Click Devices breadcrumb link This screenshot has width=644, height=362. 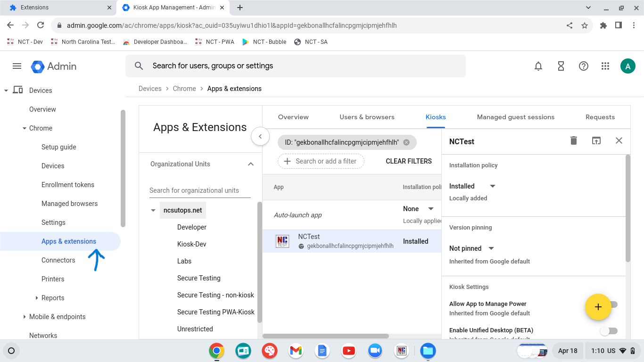150,89
